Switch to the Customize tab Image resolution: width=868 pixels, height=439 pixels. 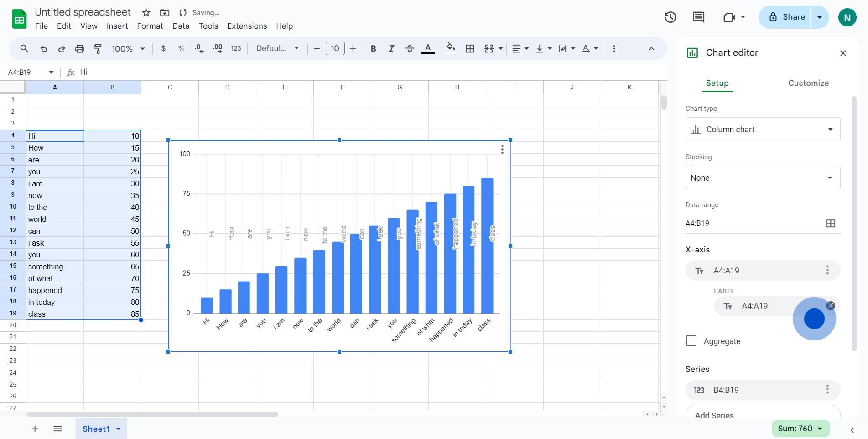(x=808, y=83)
